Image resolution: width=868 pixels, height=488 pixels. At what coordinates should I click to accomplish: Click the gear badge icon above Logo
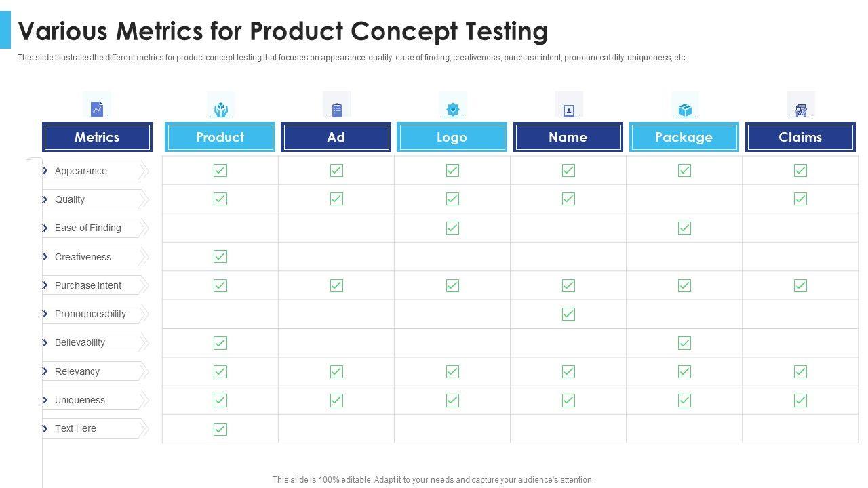coord(452,109)
